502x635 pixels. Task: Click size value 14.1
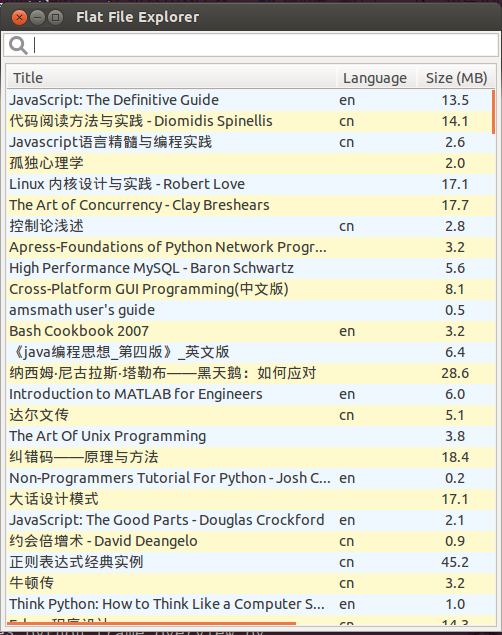click(455, 121)
